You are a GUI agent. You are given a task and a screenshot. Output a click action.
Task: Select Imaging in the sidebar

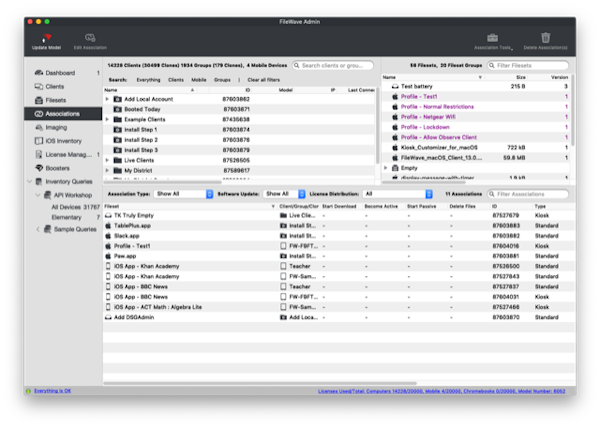[x=57, y=127]
